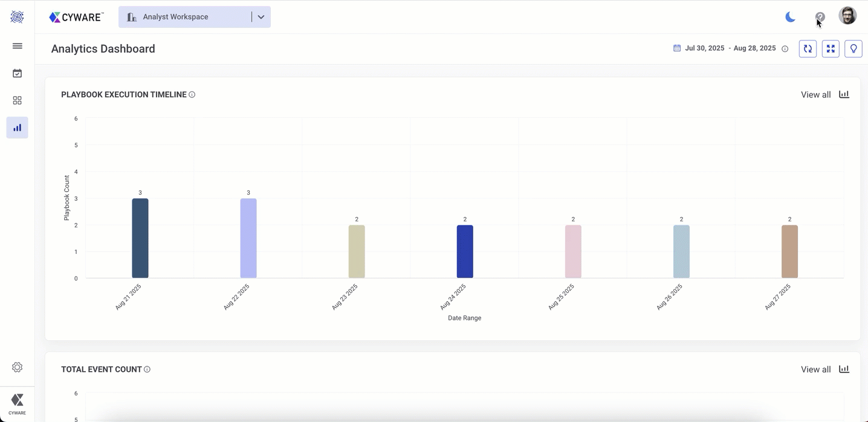The height and width of the screenshot is (422, 868).
Task: Click the lightbulb insights button
Action: click(853, 48)
